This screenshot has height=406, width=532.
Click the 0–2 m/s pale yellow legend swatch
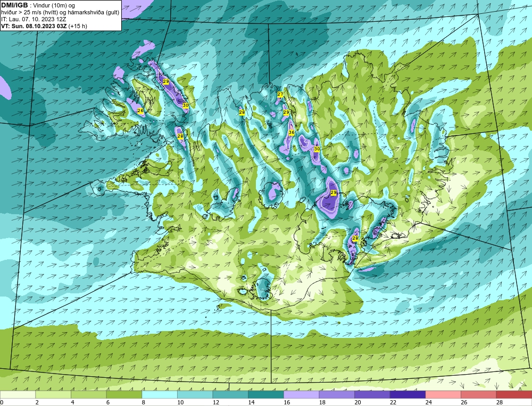pos(18,394)
